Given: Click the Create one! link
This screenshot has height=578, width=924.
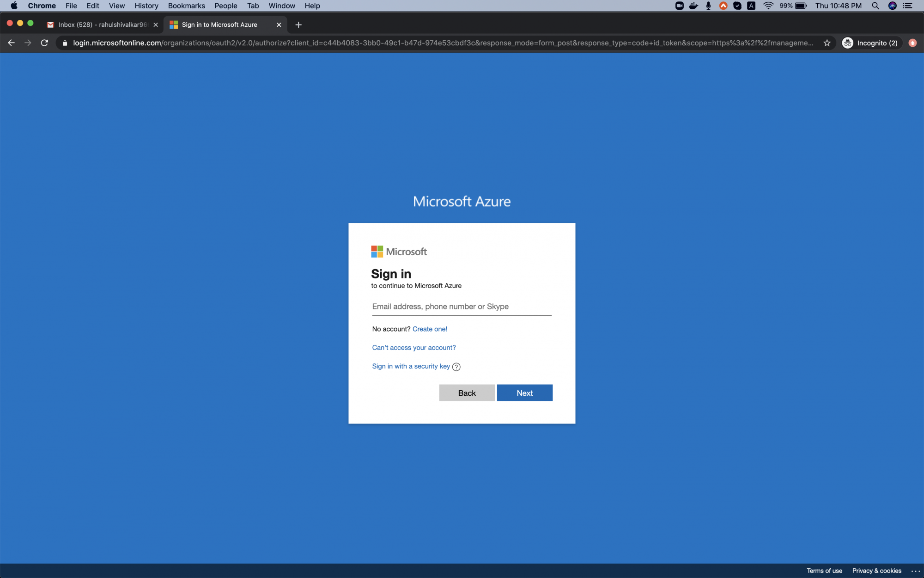Looking at the screenshot, I should pos(430,329).
